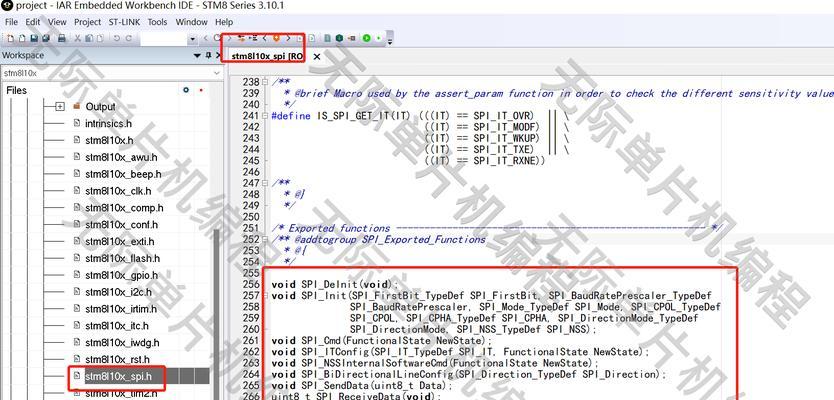This screenshot has width=834, height=400.
Task: Select stm8l10x_iwdg.h in the file tree
Action: click(122, 343)
